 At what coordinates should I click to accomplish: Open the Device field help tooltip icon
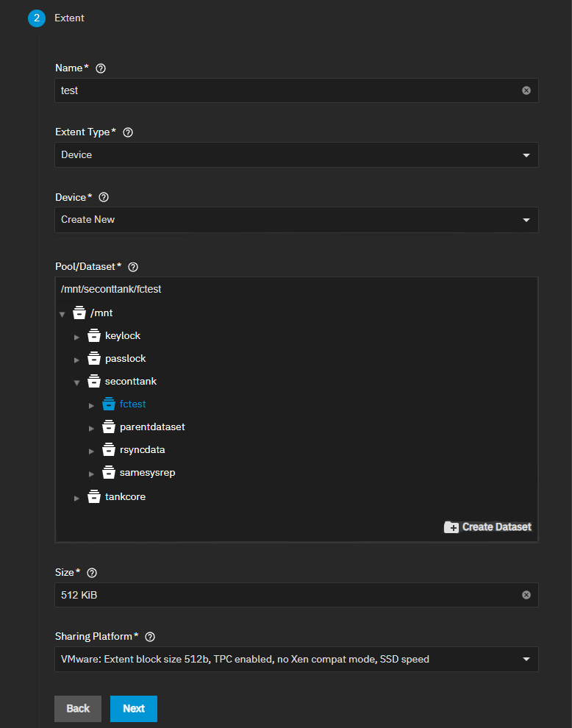[x=104, y=197]
